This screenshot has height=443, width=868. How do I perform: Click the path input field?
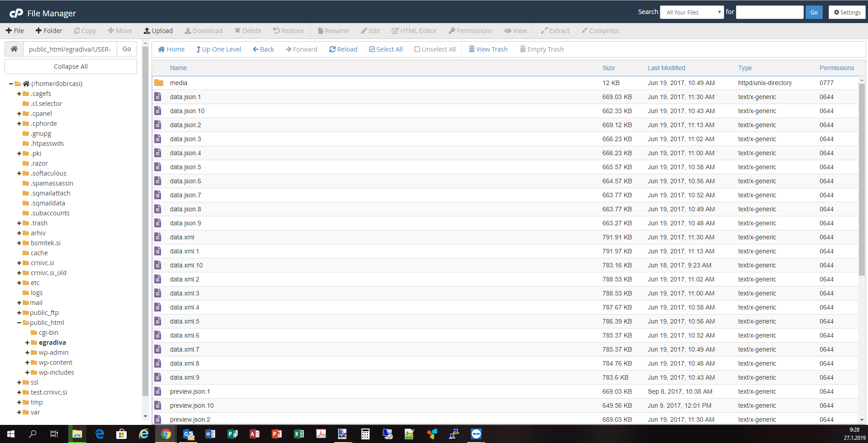(x=70, y=49)
